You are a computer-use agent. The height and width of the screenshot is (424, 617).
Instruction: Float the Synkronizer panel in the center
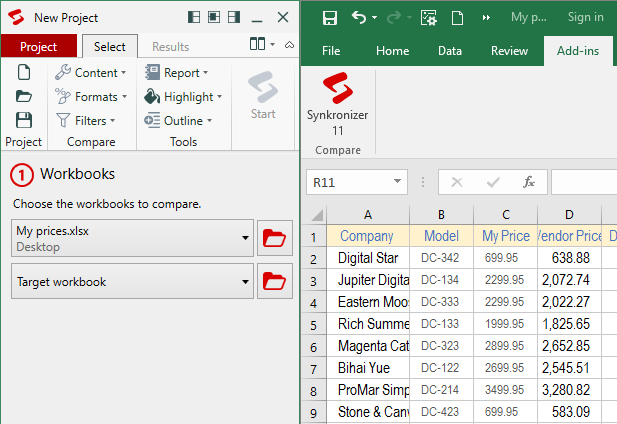point(214,17)
